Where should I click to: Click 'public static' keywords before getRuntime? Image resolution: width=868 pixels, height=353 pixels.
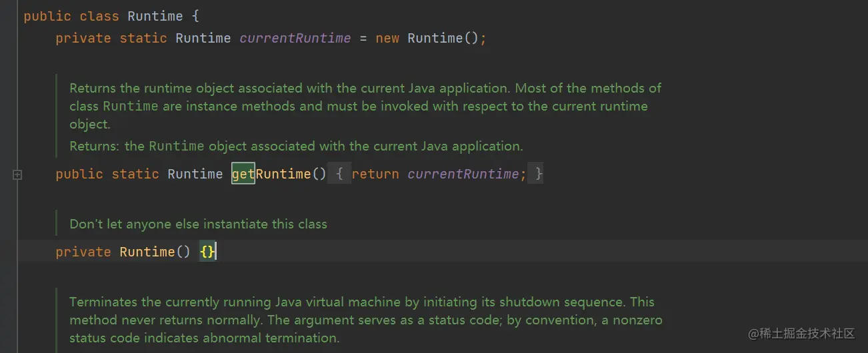[x=107, y=174]
